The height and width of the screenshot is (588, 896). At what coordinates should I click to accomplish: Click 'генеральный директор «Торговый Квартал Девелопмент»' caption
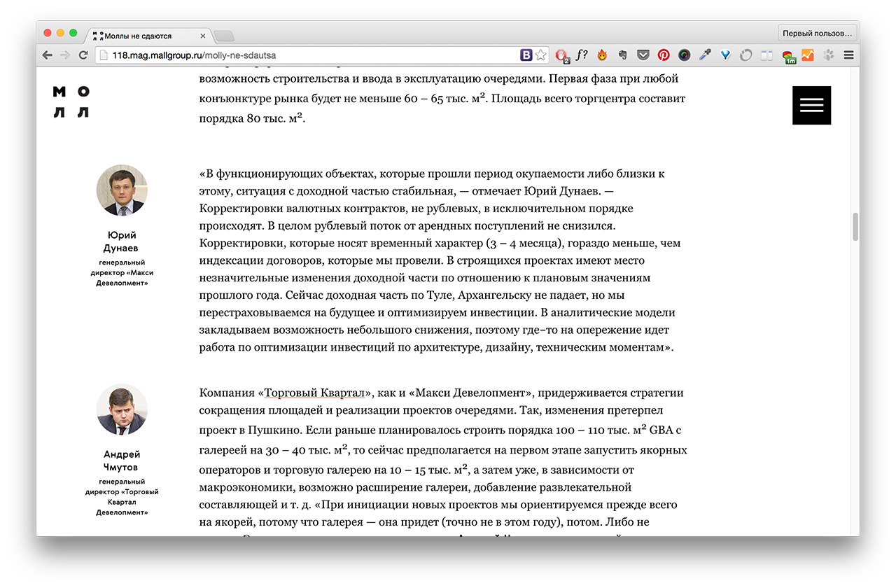coord(122,497)
